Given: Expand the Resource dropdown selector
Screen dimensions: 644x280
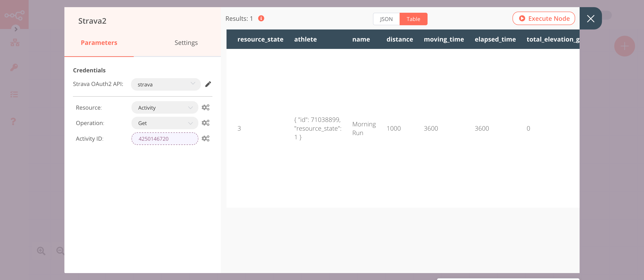Looking at the screenshot, I should pyautogui.click(x=164, y=107).
